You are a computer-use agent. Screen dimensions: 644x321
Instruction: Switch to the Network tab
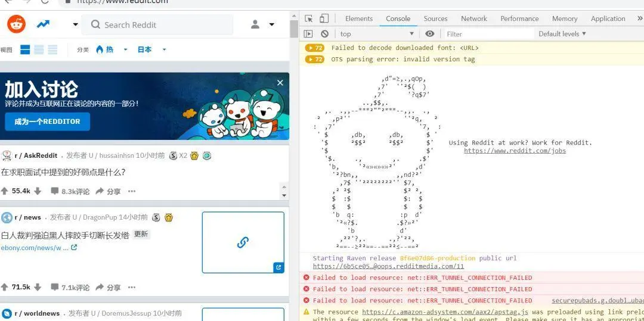pos(474,18)
